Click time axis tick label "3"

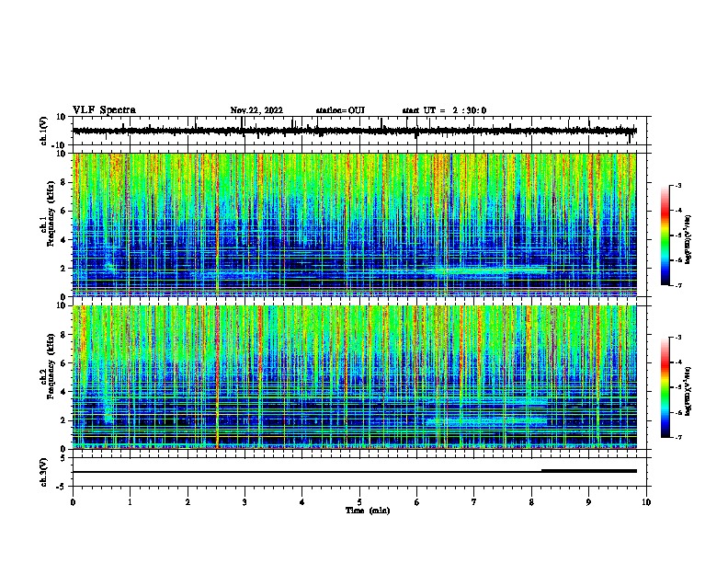point(245,502)
